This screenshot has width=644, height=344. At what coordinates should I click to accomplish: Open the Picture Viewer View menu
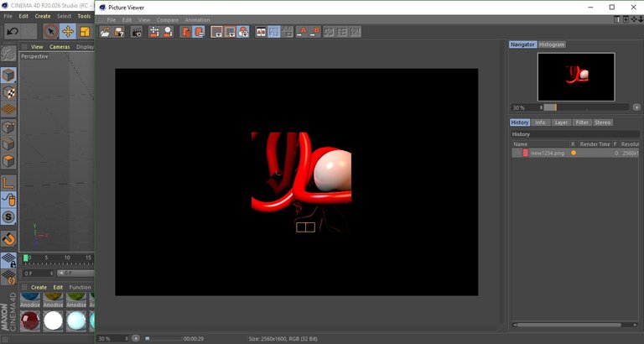[x=144, y=20]
